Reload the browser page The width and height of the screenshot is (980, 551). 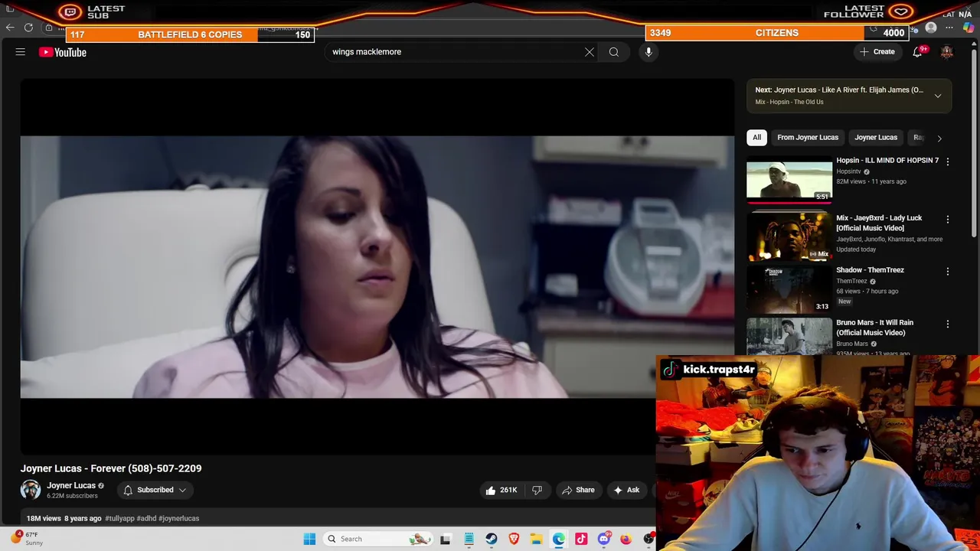pos(28,28)
